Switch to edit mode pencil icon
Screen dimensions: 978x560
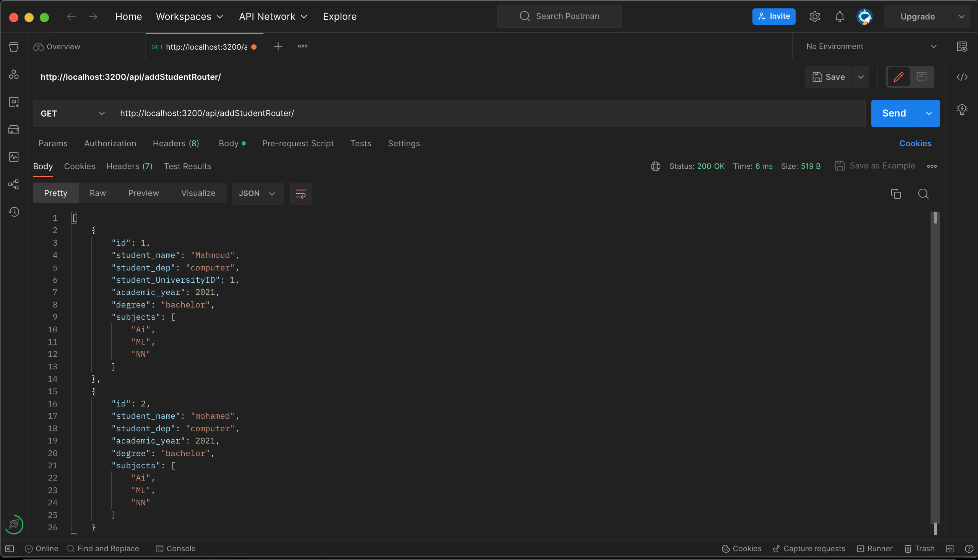point(898,77)
